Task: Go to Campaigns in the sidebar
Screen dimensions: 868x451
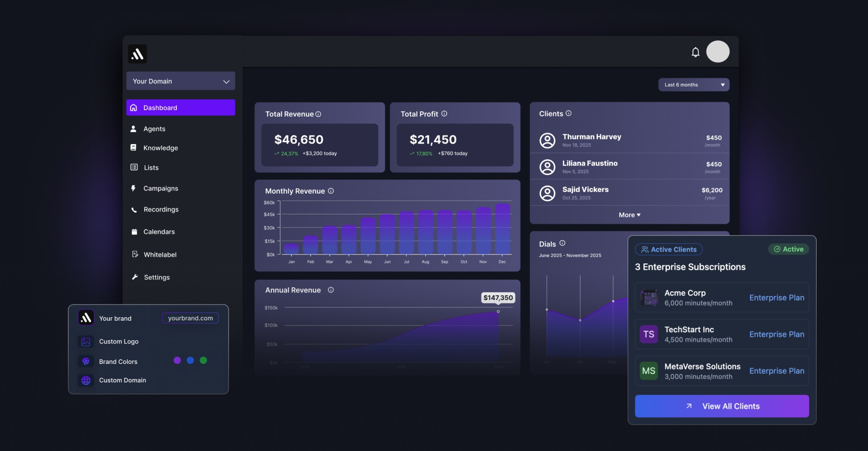Action: (160, 189)
